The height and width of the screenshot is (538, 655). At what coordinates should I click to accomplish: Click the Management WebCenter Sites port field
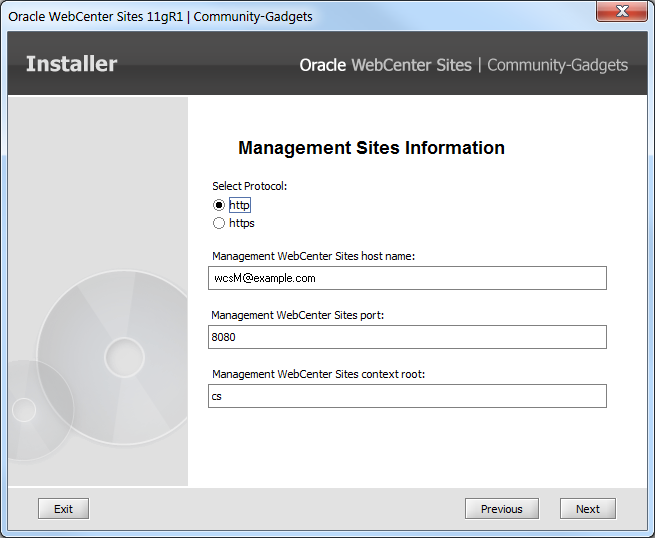[407, 337]
